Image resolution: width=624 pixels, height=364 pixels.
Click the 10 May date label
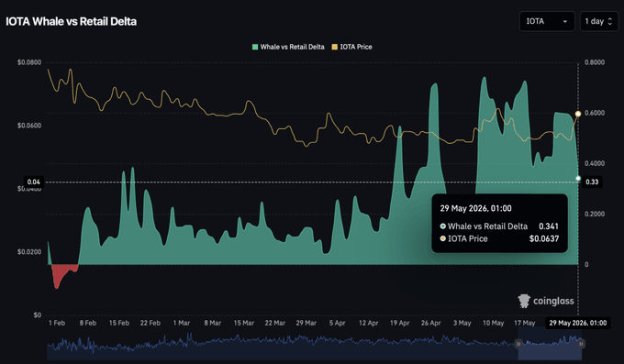point(493,323)
